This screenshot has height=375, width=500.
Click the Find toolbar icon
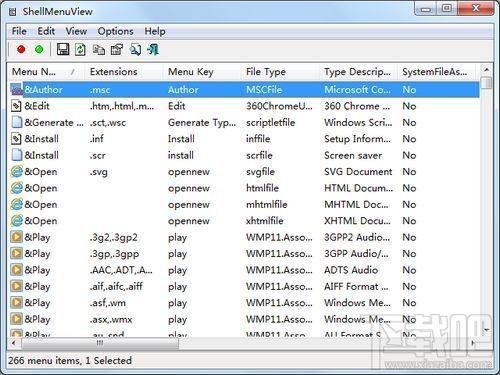click(135, 50)
